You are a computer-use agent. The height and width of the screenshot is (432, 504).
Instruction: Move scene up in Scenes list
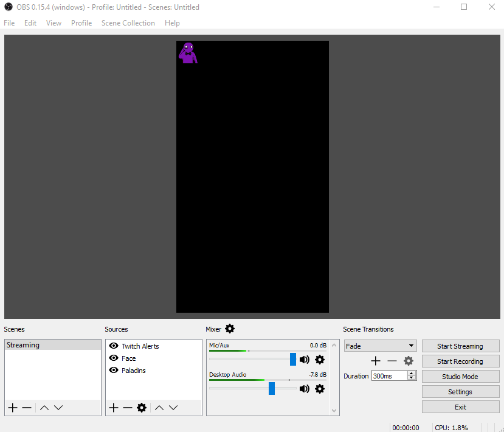[x=44, y=408]
